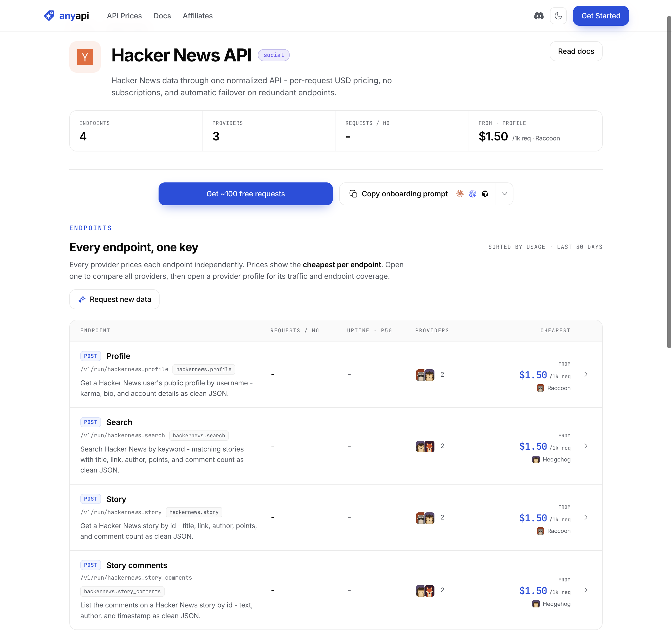Click Request new data button
This screenshot has height=630, width=672.
tap(114, 299)
